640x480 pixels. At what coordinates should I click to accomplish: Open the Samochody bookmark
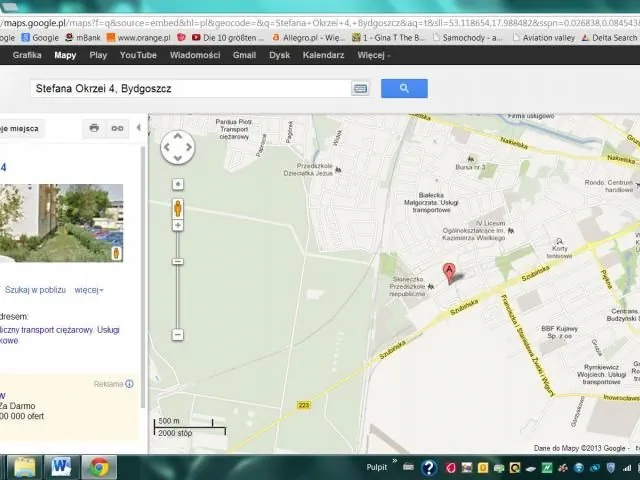[x=468, y=38]
